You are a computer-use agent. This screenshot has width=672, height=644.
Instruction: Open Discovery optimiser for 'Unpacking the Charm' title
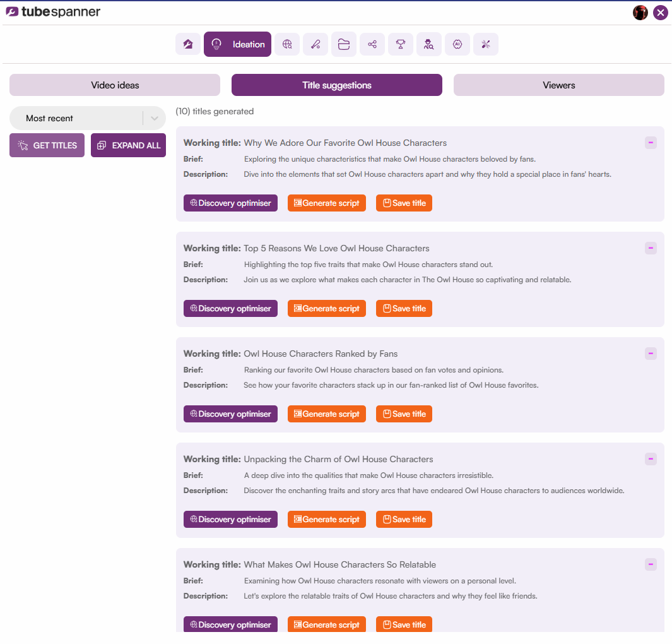click(230, 519)
